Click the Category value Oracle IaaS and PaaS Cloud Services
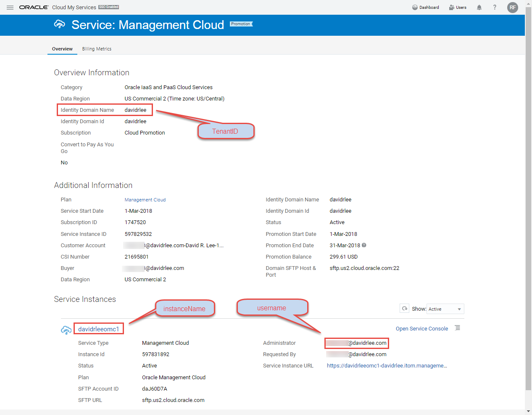Image resolution: width=532 pixels, height=415 pixels. coord(169,87)
